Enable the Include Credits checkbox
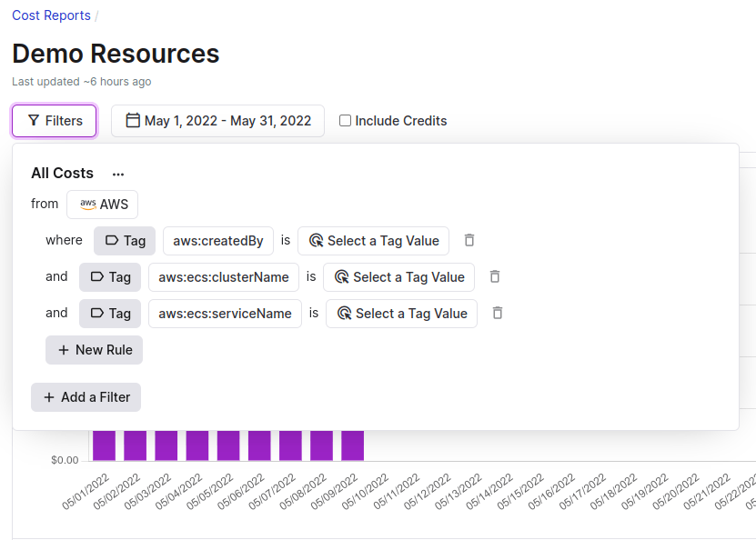Image resolution: width=756 pixels, height=540 pixels. [345, 121]
